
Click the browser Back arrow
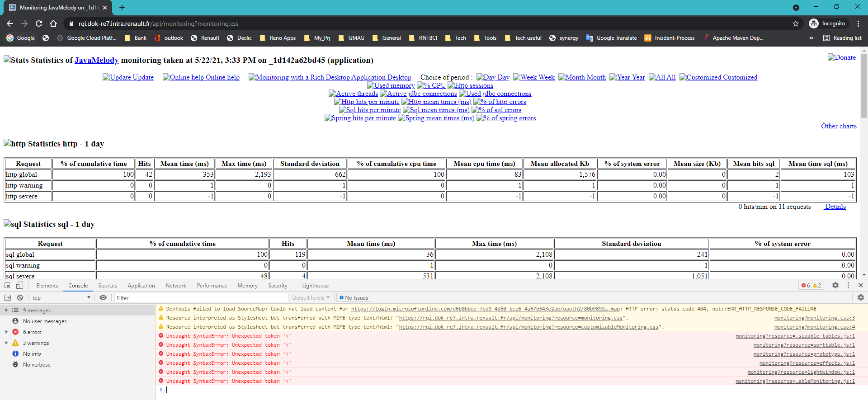coord(10,24)
